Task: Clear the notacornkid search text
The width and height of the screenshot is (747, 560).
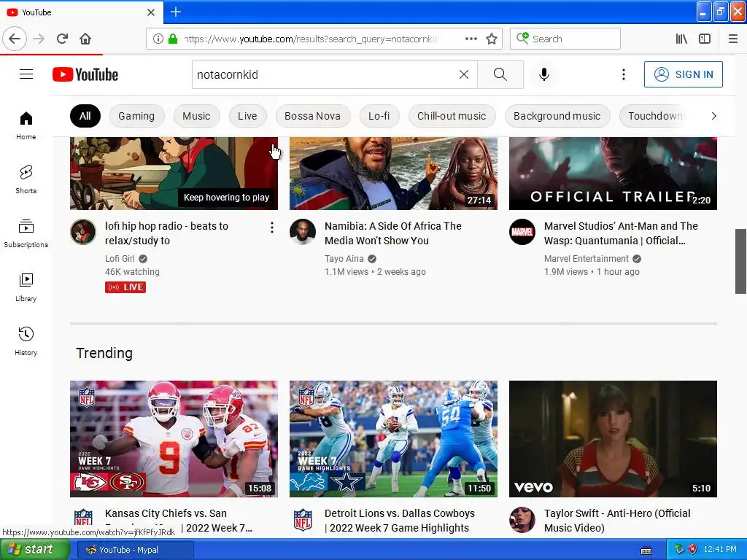Action: [x=463, y=74]
